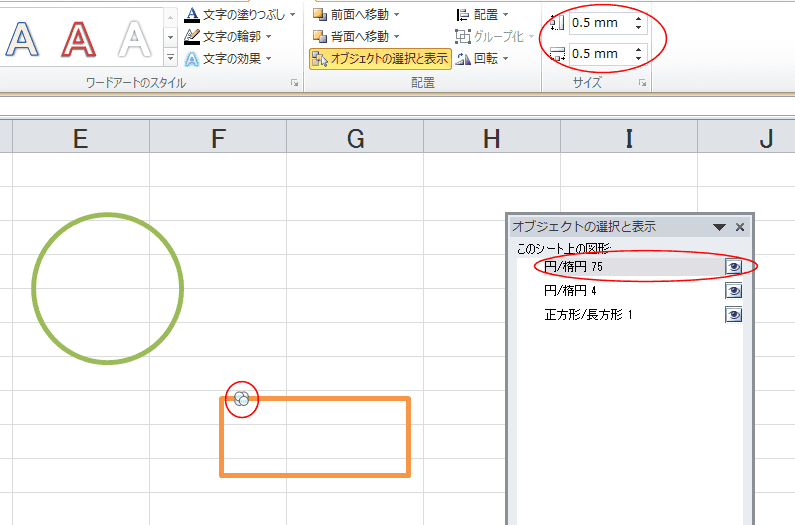
Task: Open the 背面へ移動 dropdown arrow
Action: click(x=396, y=37)
